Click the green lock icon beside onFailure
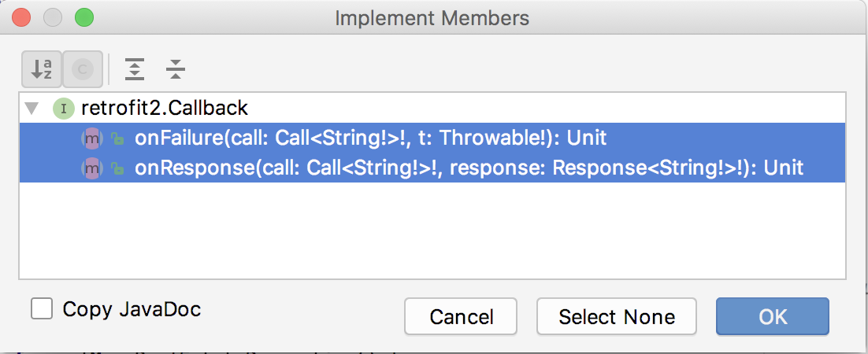The height and width of the screenshot is (354, 868). [117, 139]
